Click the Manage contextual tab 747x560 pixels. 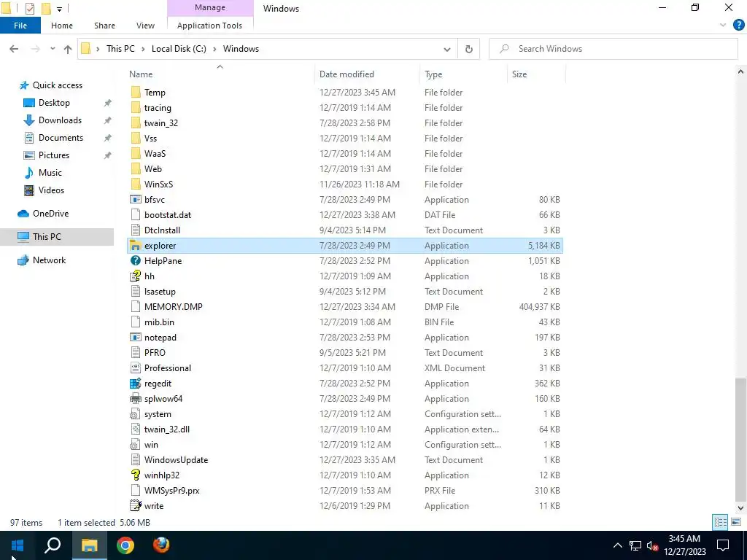click(x=209, y=8)
